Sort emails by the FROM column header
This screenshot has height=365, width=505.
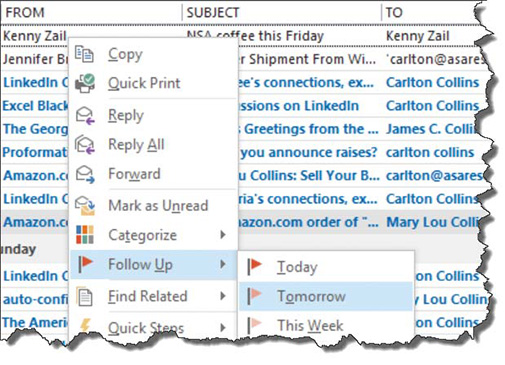pyautogui.click(x=25, y=13)
